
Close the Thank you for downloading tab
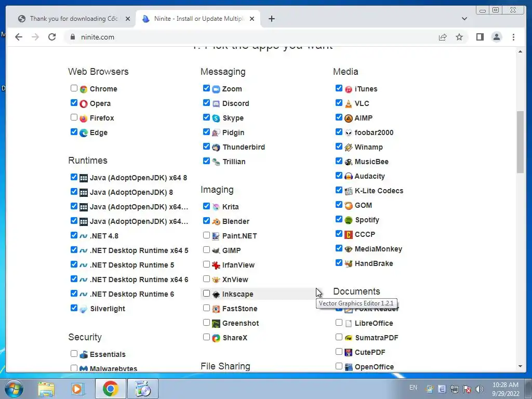(128, 19)
